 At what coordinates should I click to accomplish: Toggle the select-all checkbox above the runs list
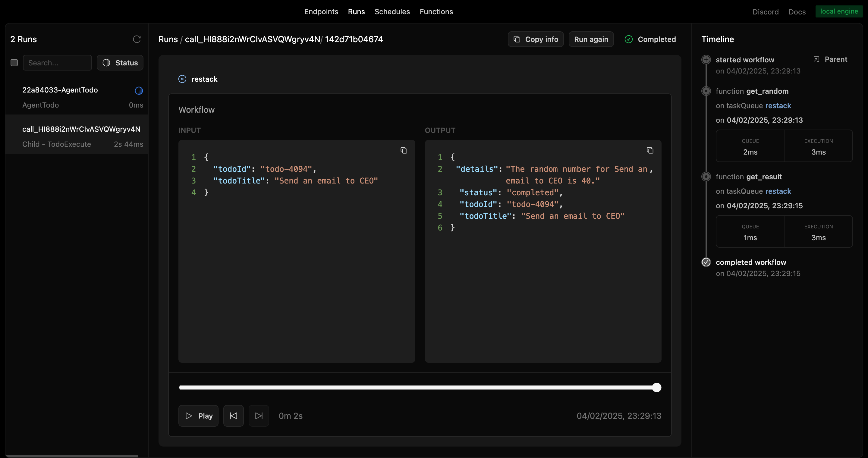(14, 63)
